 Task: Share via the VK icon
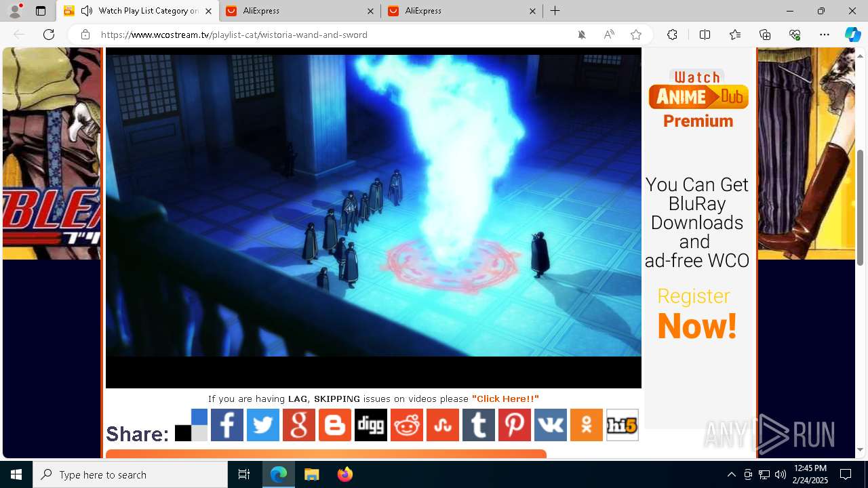(551, 425)
